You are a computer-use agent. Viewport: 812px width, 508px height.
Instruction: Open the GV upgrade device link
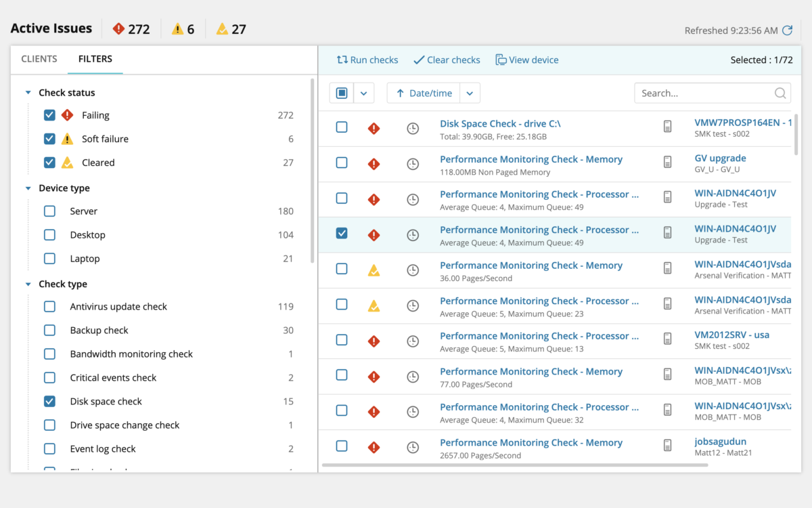coord(720,158)
